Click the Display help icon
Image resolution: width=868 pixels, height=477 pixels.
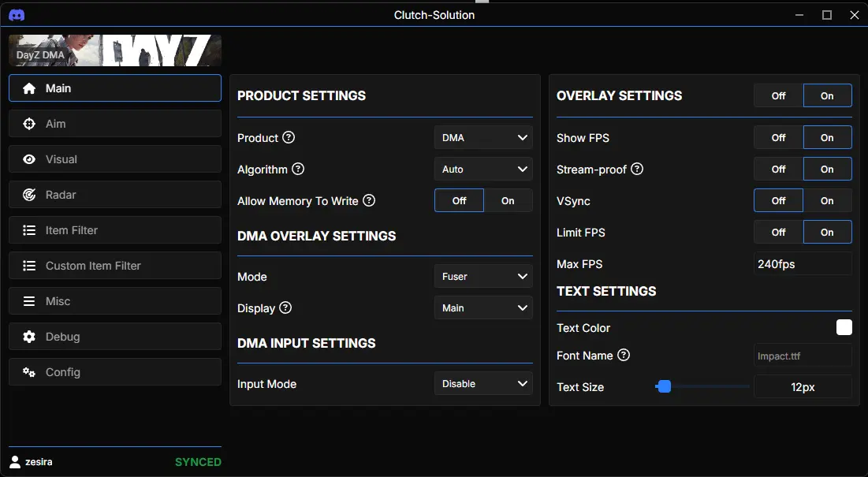pyautogui.click(x=285, y=307)
